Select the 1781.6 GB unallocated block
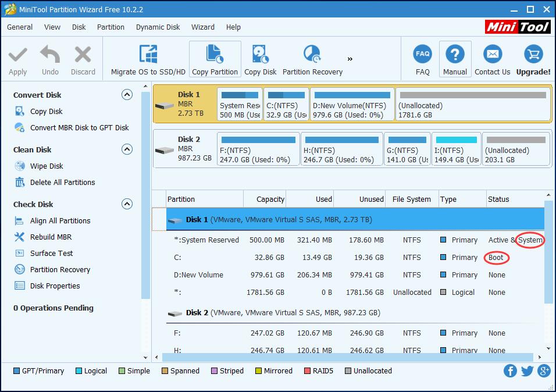The width and height of the screenshot is (556, 392). click(473, 104)
